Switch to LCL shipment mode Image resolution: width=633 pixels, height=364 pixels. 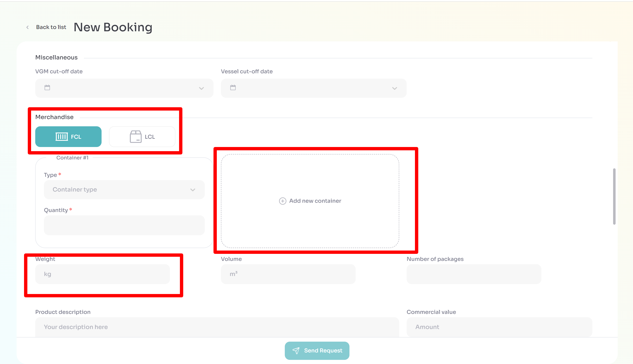tap(142, 136)
